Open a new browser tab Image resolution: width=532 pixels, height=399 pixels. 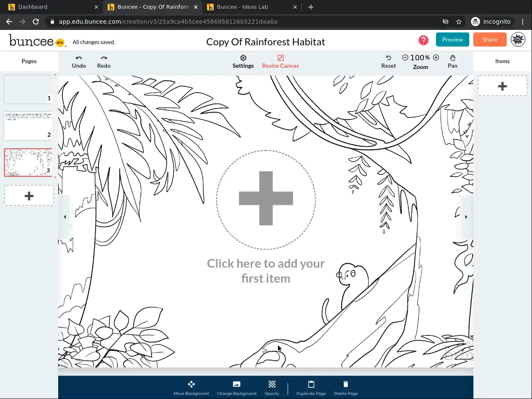click(311, 7)
